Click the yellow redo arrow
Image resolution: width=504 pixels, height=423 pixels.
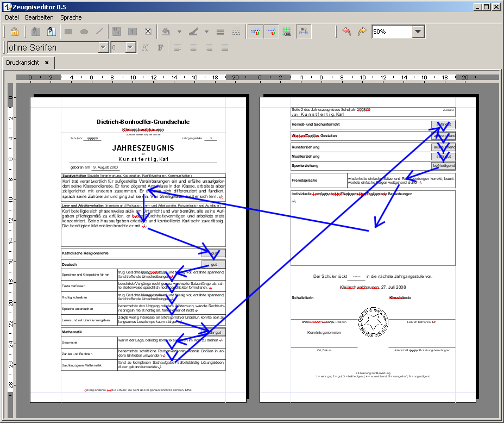pos(362,32)
